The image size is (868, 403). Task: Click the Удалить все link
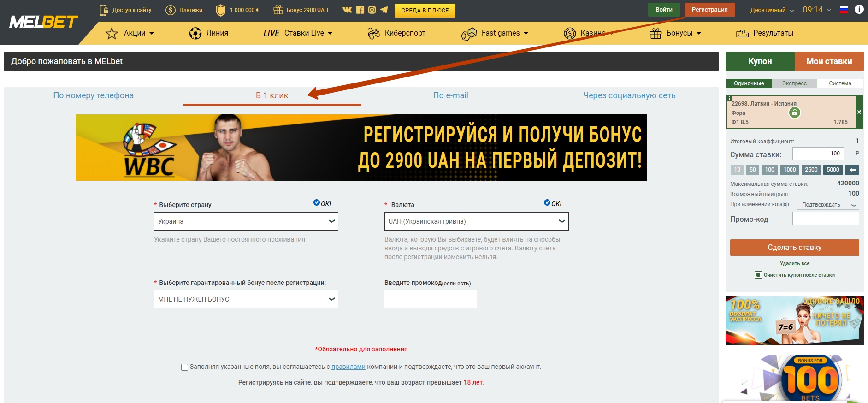(x=795, y=264)
